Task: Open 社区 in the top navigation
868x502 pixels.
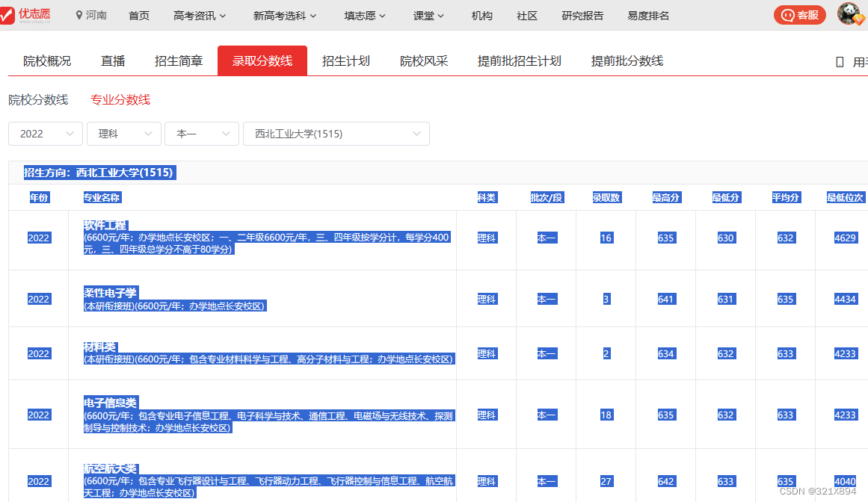Action: coord(527,16)
